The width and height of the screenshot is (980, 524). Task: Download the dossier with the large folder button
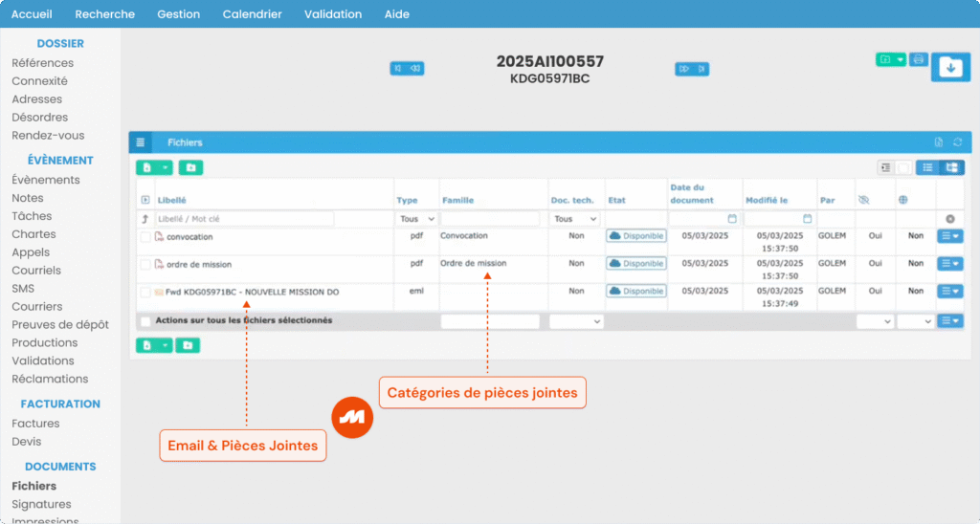(x=950, y=68)
